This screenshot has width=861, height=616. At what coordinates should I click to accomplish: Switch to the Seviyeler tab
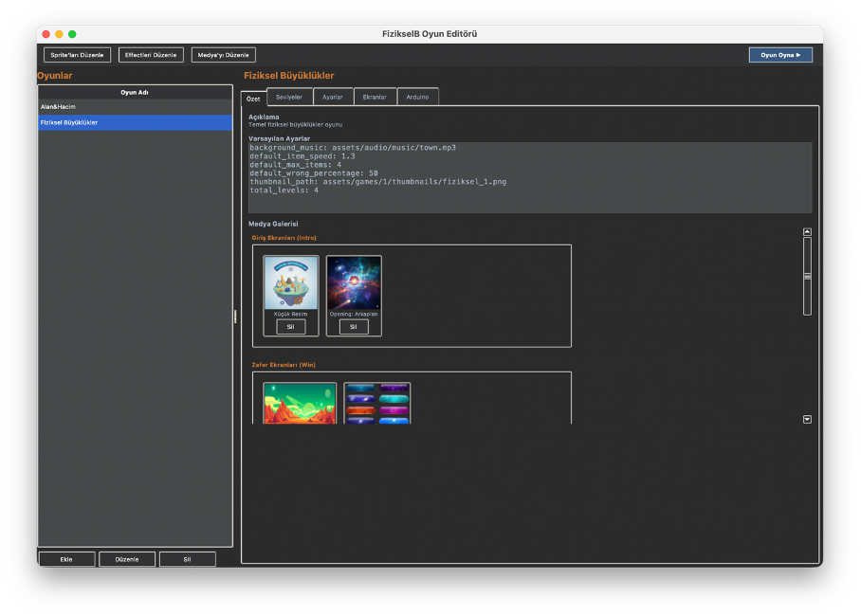288,96
